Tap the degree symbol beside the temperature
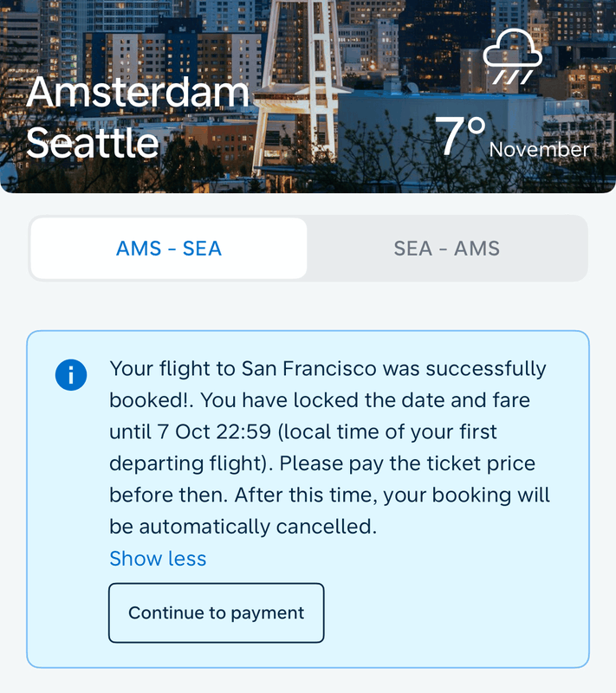Image resolution: width=616 pixels, height=693 pixels. click(477, 127)
